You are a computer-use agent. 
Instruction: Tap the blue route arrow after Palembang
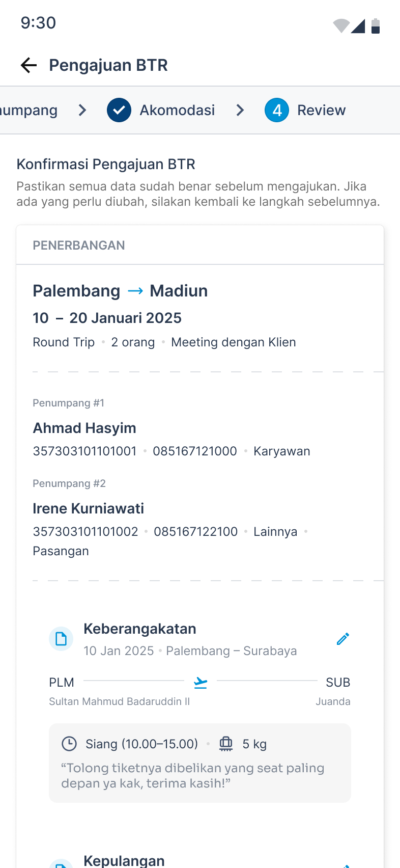pyautogui.click(x=135, y=291)
